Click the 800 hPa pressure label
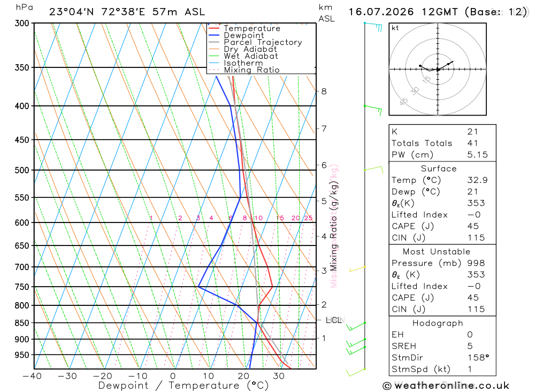 point(22,305)
